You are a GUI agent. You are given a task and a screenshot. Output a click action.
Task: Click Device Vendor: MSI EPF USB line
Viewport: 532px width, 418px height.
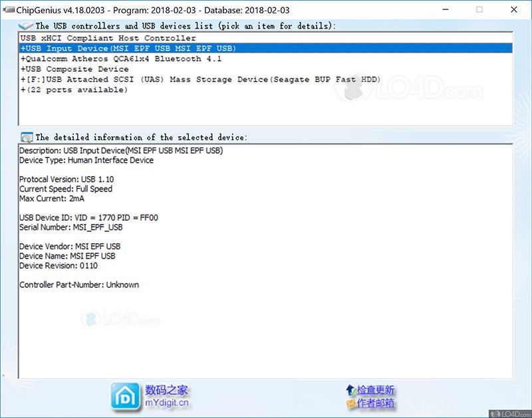tap(70, 247)
